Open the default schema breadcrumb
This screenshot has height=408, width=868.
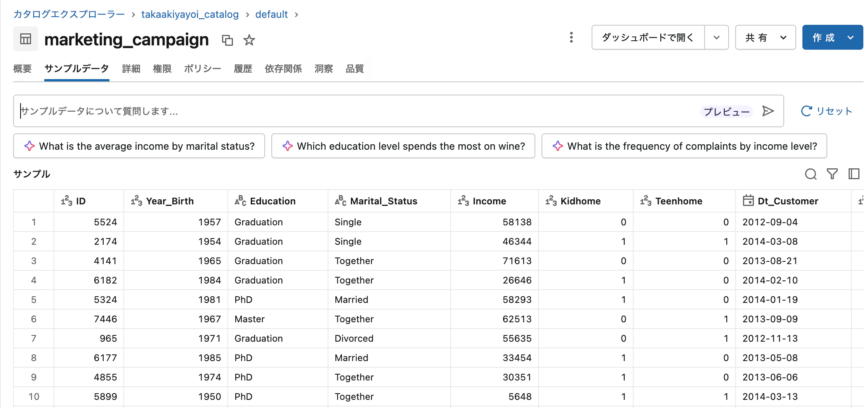click(271, 14)
